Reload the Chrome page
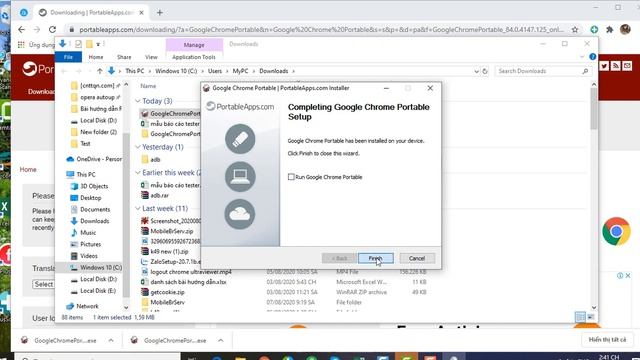This screenshot has width=640, height=360. pyautogui.click(x=52, y=29)
